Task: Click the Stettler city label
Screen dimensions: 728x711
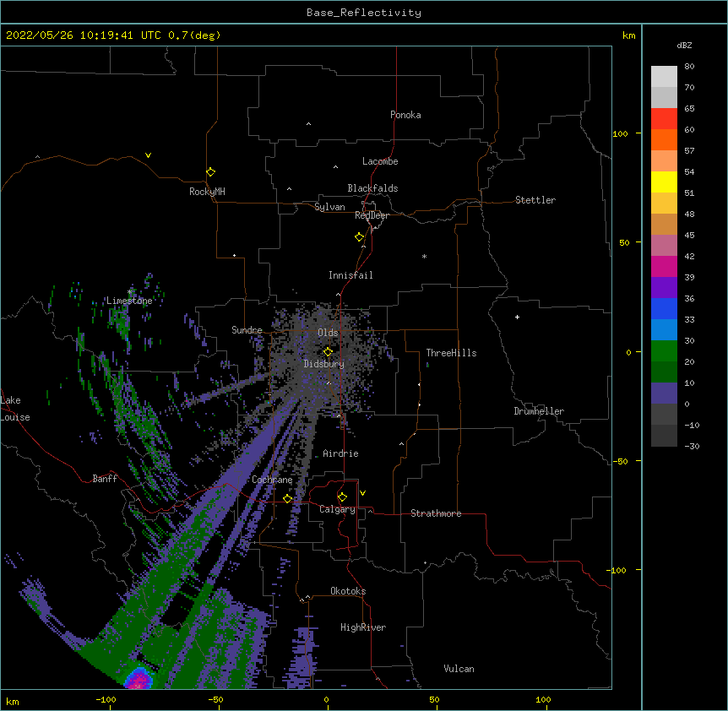Action: click(535, 200)
